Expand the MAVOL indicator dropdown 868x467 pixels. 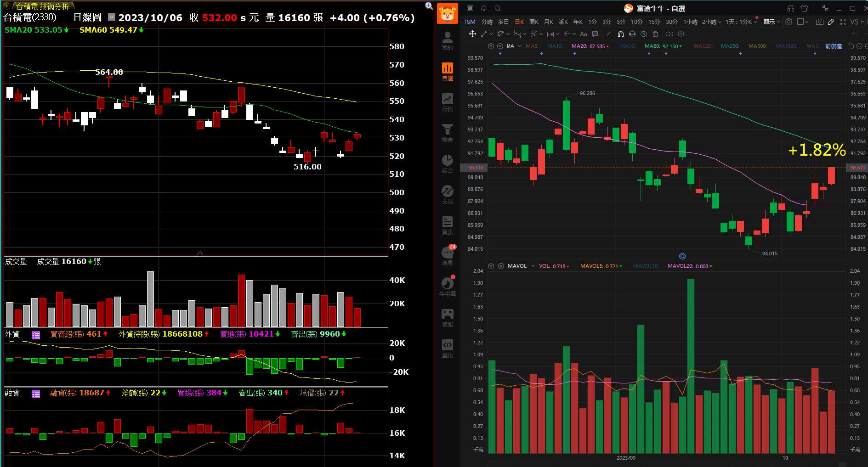[533, 266]
